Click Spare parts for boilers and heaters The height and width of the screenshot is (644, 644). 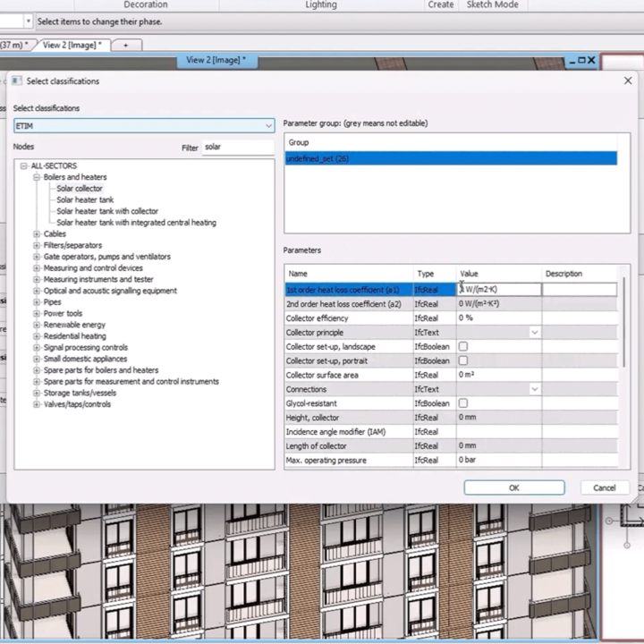[100, 370]
